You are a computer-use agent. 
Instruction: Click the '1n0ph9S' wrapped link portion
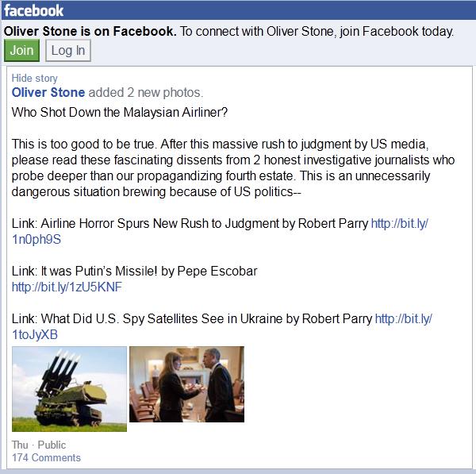(x=36, y=240)
